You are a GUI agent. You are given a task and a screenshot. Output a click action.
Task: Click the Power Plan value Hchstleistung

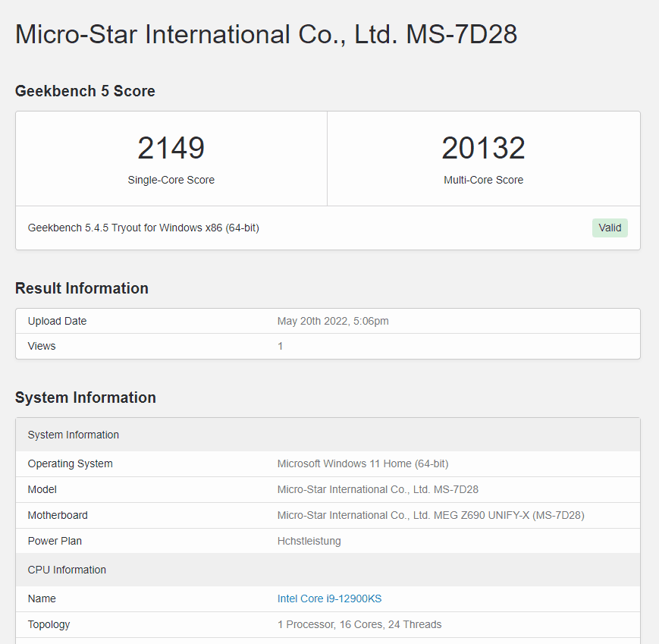pos(309,541)
